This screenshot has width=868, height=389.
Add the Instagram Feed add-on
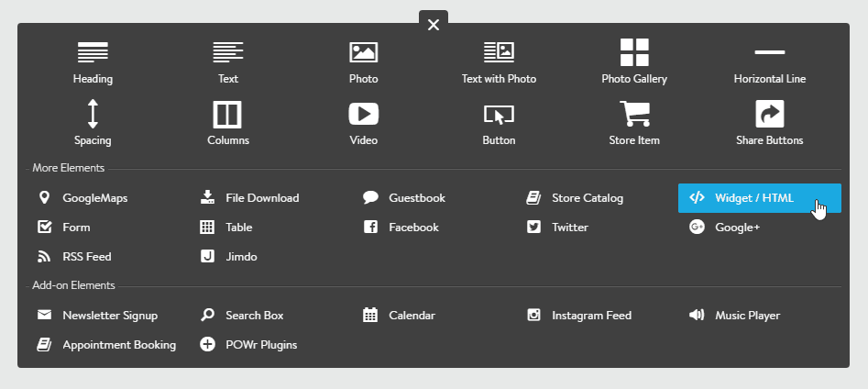pyautogui.click(x=590, y=315)
